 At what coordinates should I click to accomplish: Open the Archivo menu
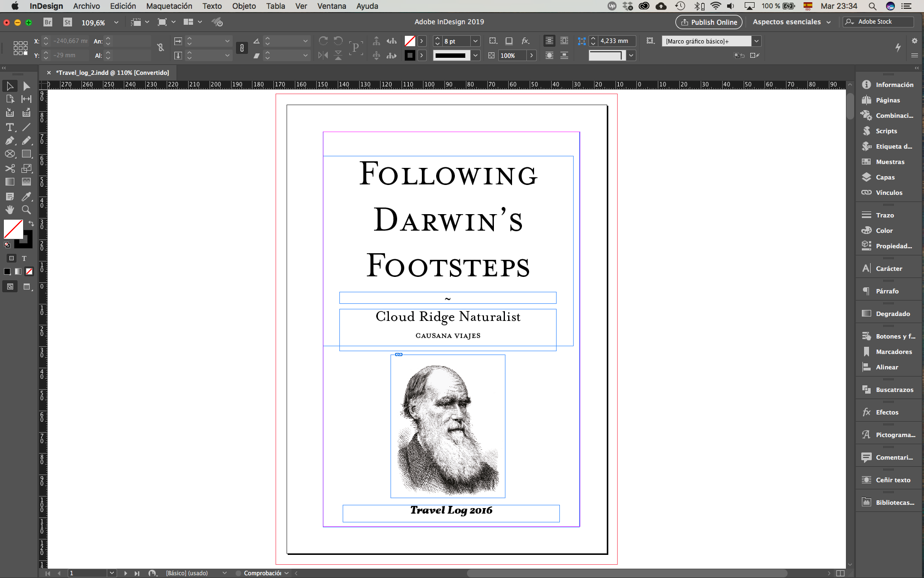86,6
